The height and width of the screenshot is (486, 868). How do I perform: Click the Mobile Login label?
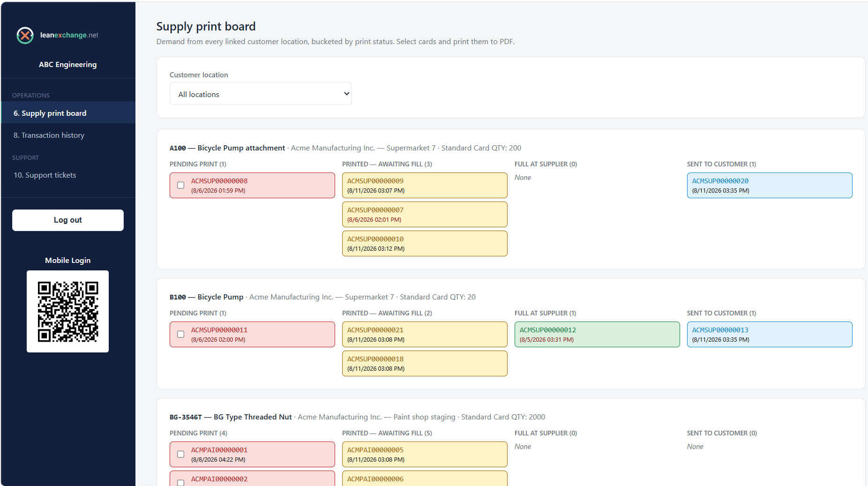click(x=68, y=260)
